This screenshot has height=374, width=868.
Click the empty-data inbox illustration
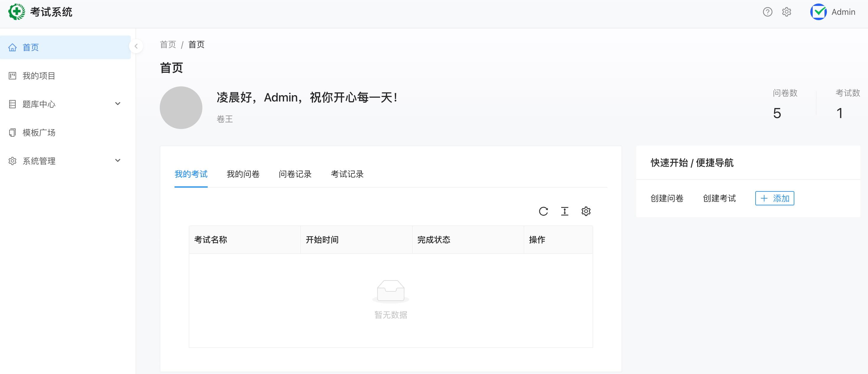pyautogui.click(x=391, y=291)
